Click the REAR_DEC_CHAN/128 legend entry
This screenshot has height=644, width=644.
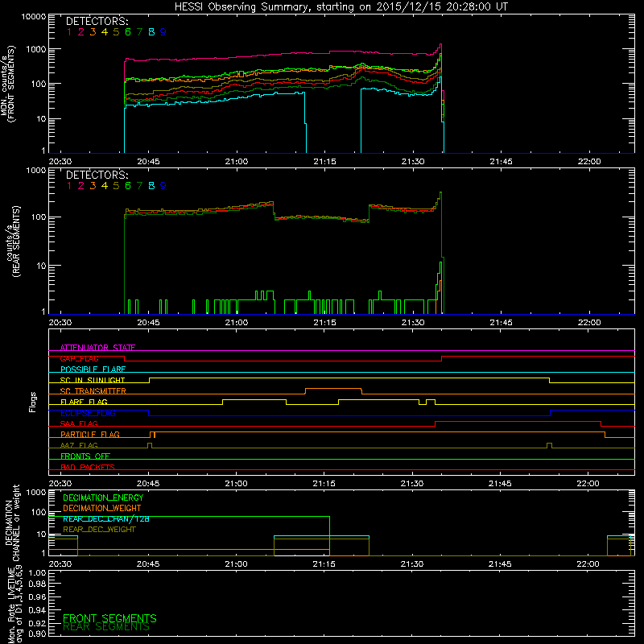106,518
